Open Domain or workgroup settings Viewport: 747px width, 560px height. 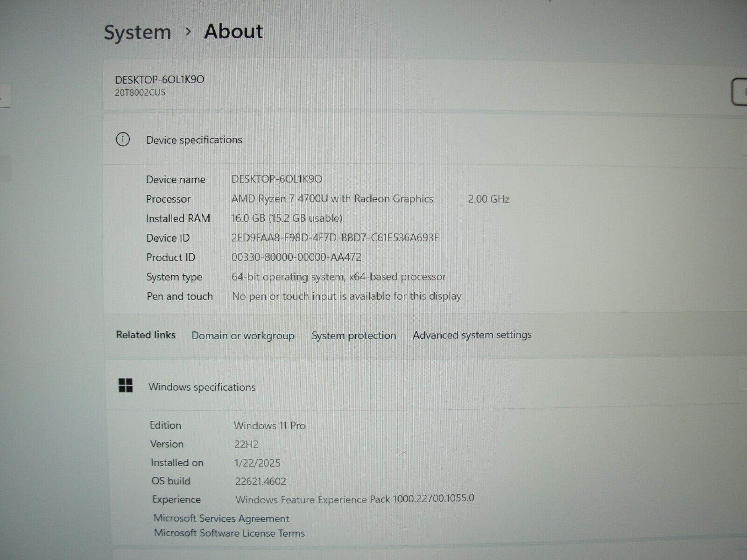[243, 336]
